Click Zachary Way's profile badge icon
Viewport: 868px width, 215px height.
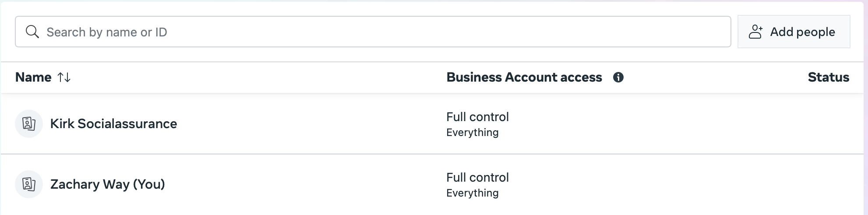tap(29, 184)
